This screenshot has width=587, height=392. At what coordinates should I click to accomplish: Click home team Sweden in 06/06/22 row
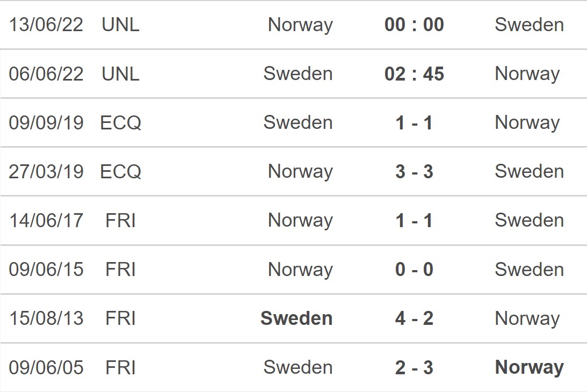coord(298,74)
